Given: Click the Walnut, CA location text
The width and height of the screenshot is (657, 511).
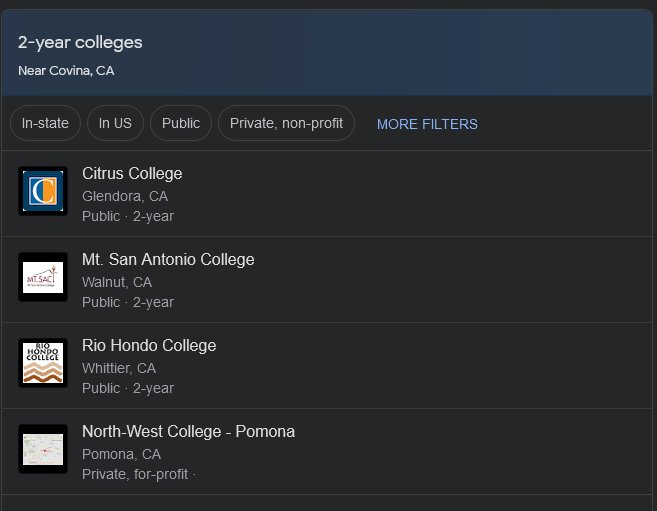Looking at the screenshot, I should click(117, 282).
